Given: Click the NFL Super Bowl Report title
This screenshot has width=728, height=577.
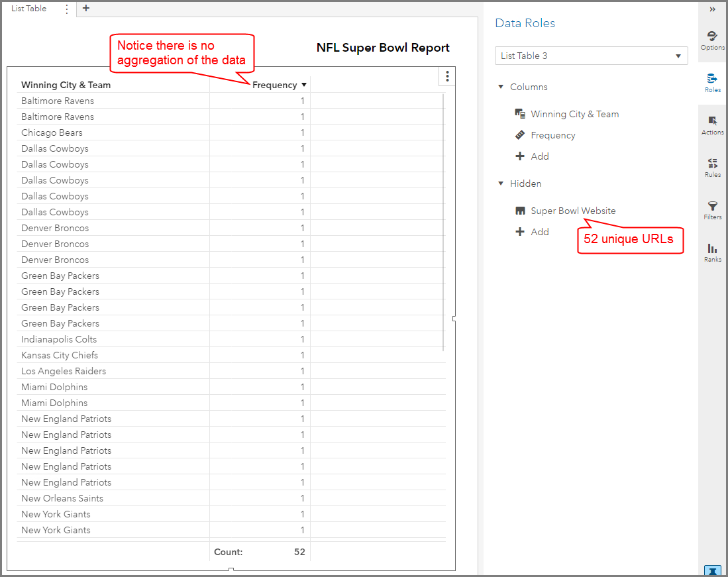Looking at the screenshot, I should click(x=383, y=48).
